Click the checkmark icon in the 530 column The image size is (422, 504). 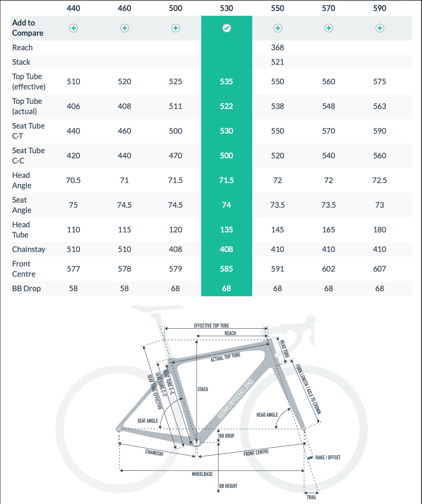226,28
